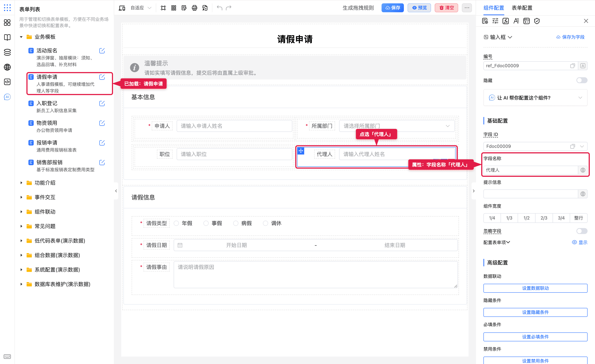Select the 整行 component width

(x=578, y=218)
